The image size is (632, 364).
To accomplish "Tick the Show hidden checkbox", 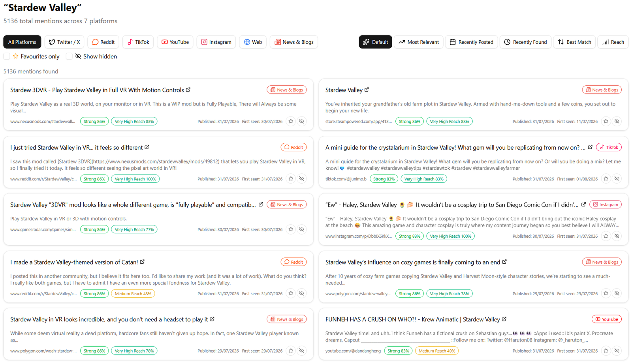I will coord(69,56).
